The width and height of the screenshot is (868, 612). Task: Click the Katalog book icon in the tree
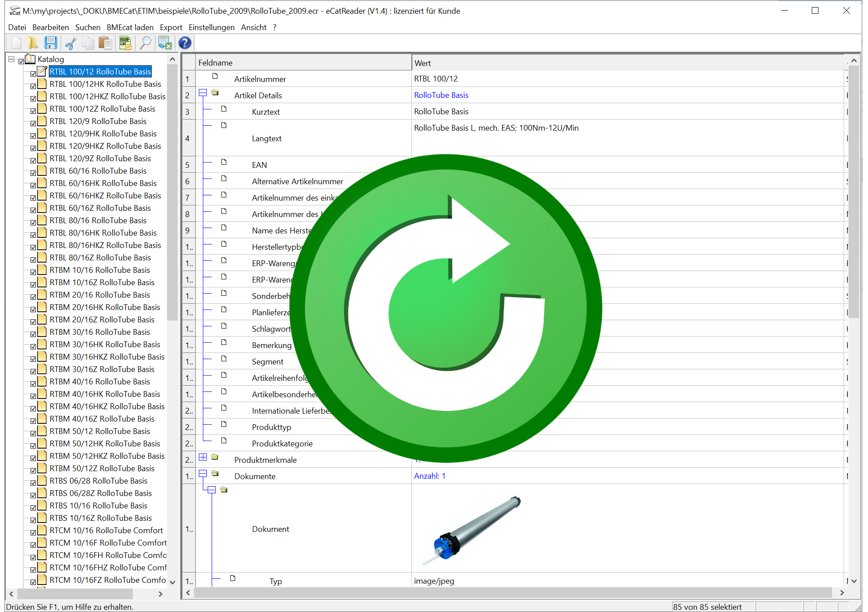(x=30, y=59)
